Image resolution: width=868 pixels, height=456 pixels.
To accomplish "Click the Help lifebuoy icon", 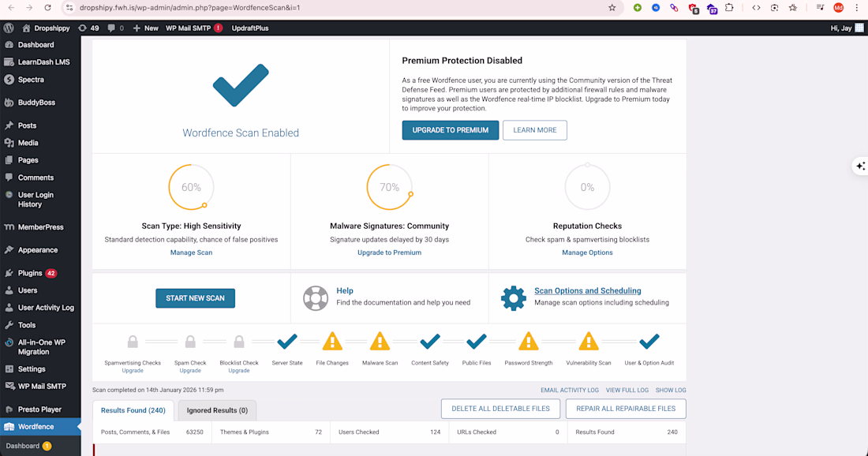I will pos(316,297).
